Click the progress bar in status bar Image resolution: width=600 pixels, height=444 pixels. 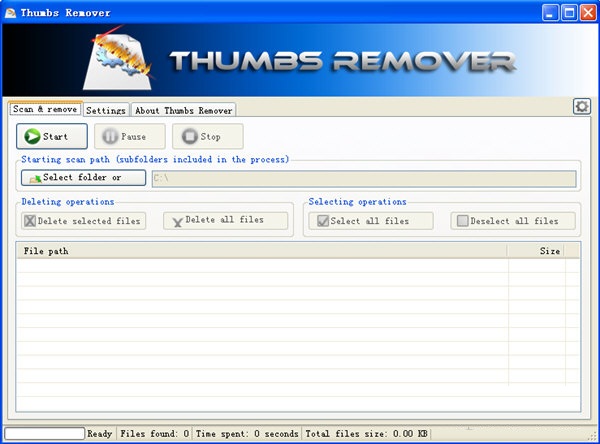44,434
